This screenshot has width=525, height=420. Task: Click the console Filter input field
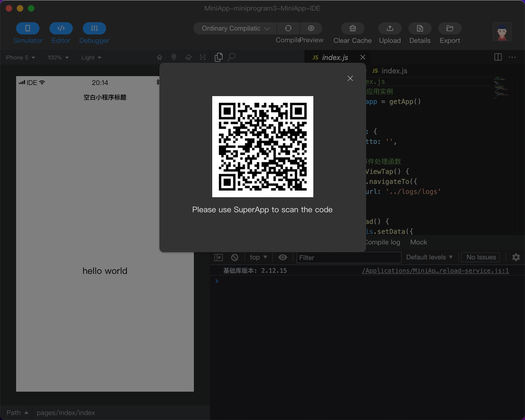[x=349, y=257]
